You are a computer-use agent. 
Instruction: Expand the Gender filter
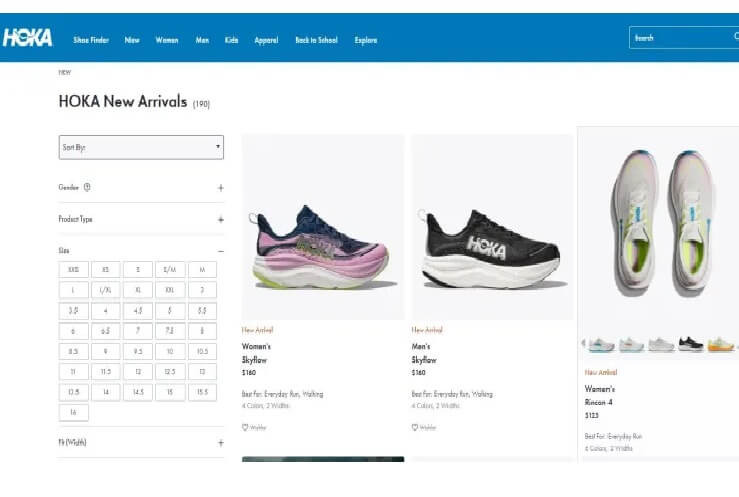pyautogui.click(x=221, y=188)
